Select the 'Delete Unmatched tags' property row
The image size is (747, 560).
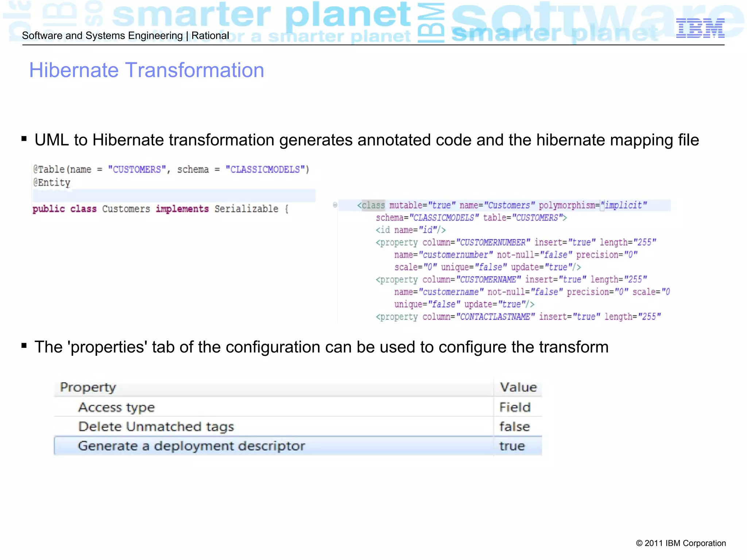click(298, 426)
